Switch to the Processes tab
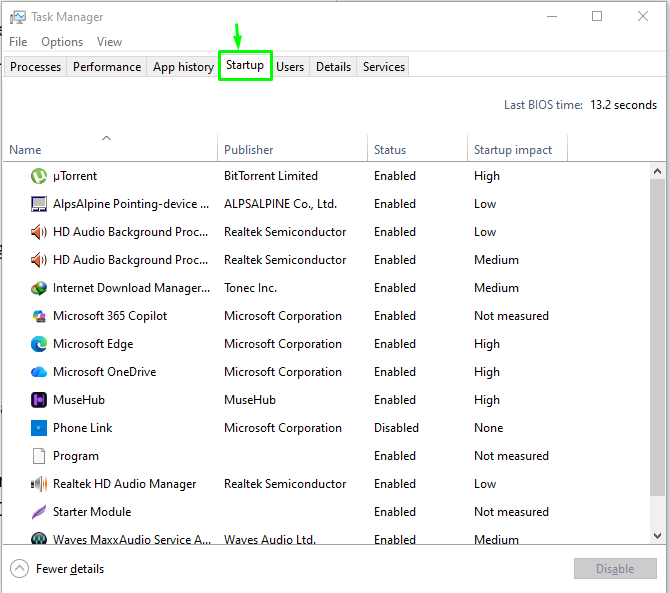670x593 pixels. tap(35, 67)
